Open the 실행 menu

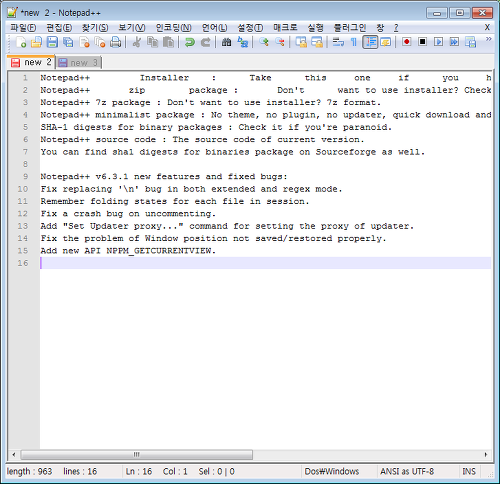pyautogui.click(x=315, y=28)
